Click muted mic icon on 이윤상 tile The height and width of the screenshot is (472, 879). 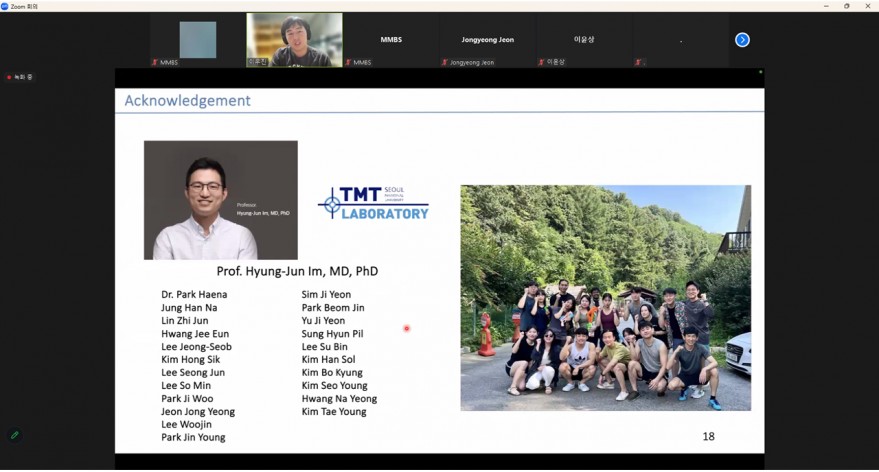coord(542,62)
